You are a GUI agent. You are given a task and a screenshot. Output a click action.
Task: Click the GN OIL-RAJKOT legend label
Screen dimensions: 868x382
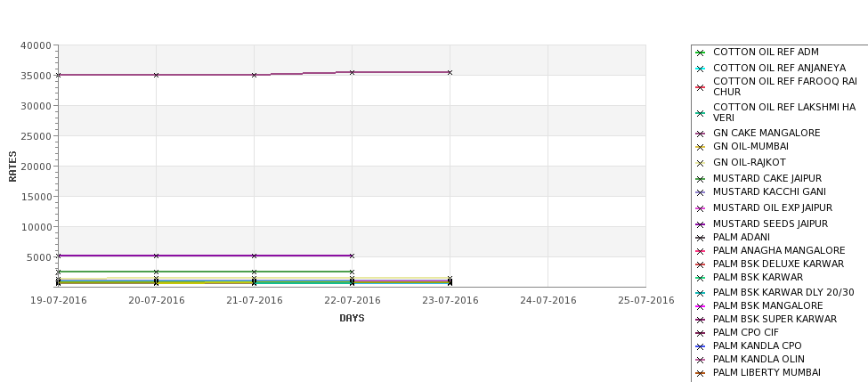point(750,162)
